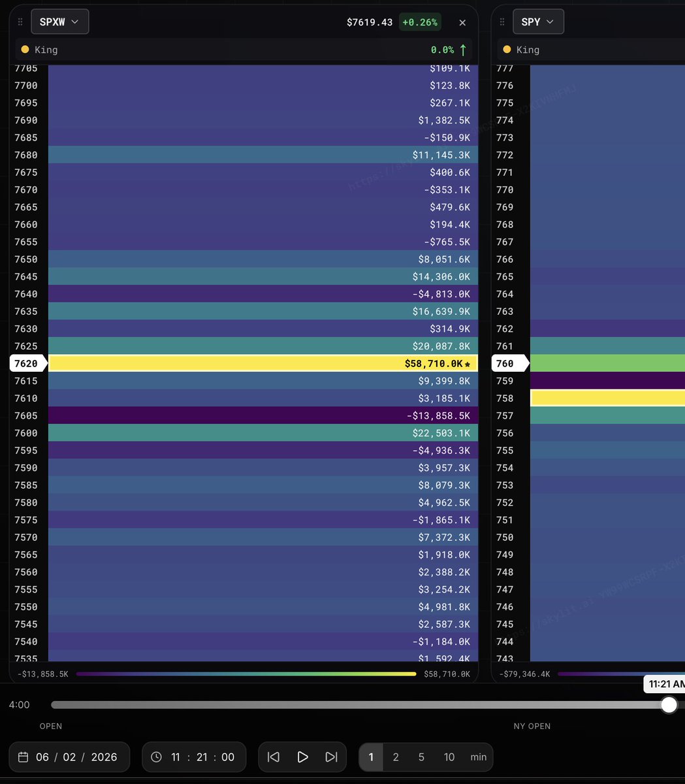Click the $58,710.0K scale maximum label
The image size is (685, 784).
pos(447,674)
